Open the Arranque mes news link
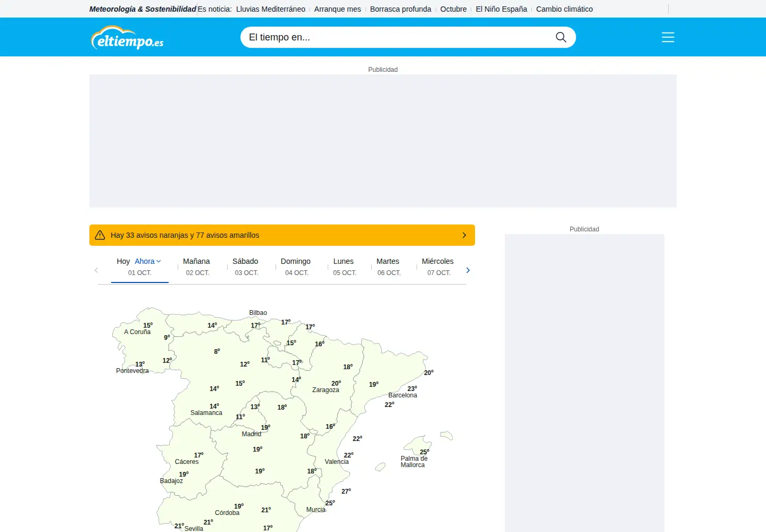 338,9
